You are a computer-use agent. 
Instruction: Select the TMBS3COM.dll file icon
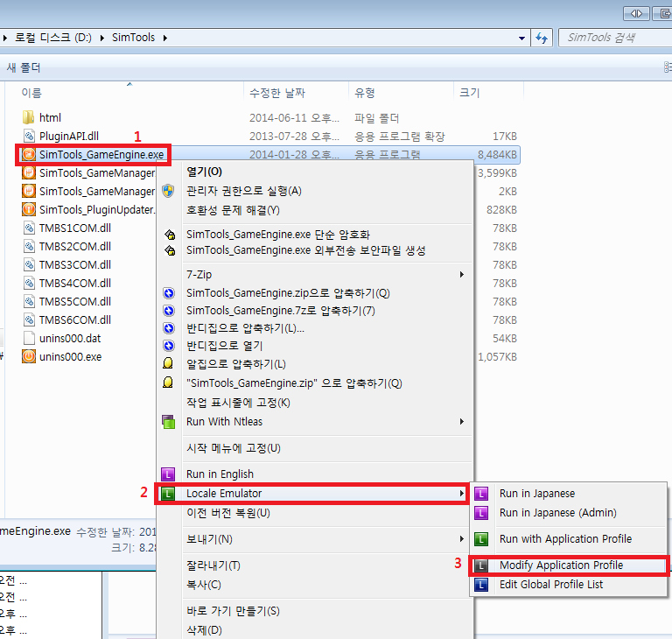pyautogui.click(x=29, y=264)
